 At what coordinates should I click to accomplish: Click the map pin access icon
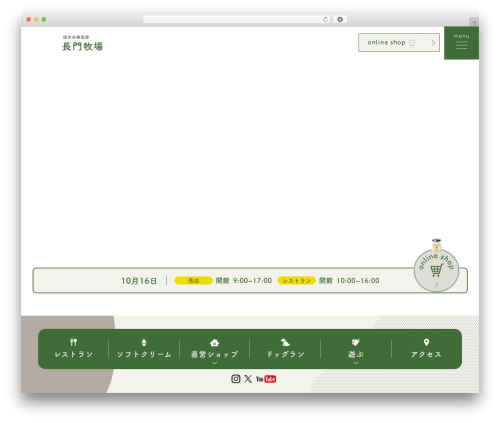[x=426, y=342]
